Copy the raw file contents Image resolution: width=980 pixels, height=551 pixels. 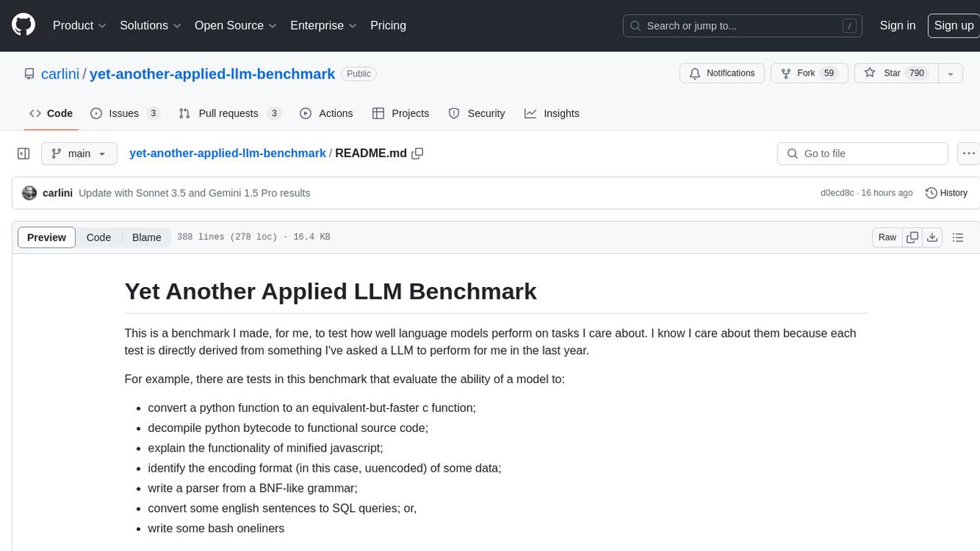(913, 237)
